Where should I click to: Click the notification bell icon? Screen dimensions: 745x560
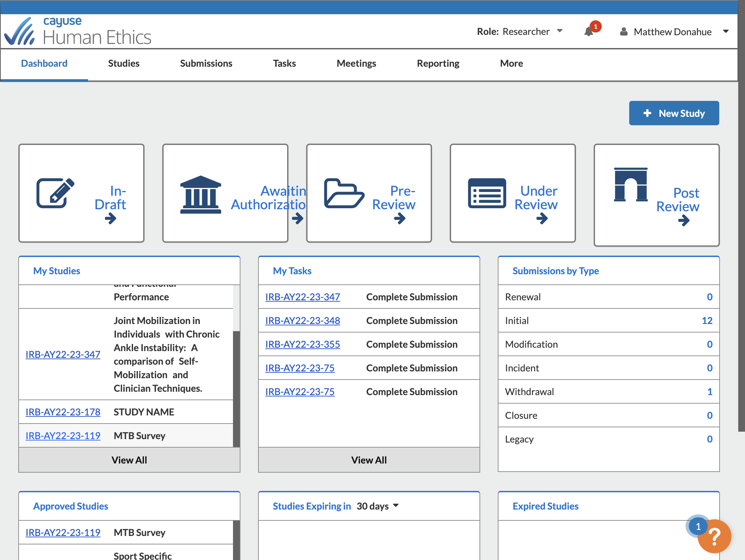tap(589, 32)
